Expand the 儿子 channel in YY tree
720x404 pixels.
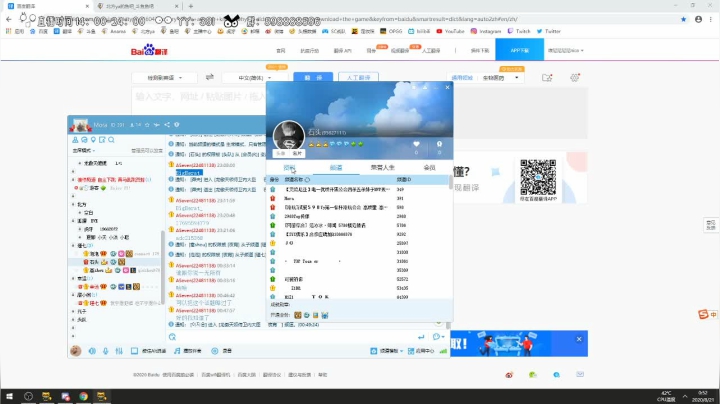(73, 311)
